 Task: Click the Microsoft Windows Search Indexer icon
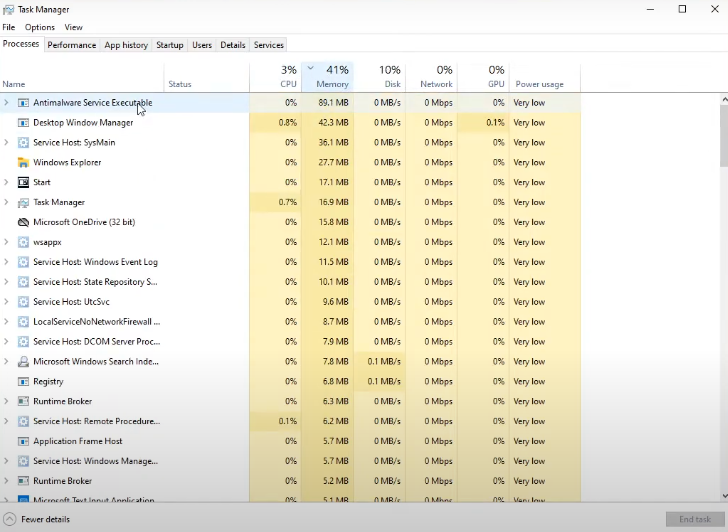23,362
